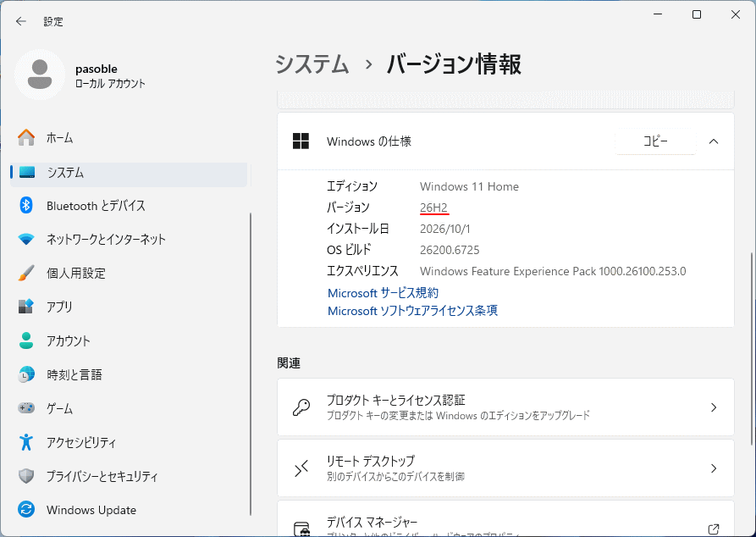The image size is (756, 537).
Task: Click システム in the breadcrumb
Action: pos(312,64)
